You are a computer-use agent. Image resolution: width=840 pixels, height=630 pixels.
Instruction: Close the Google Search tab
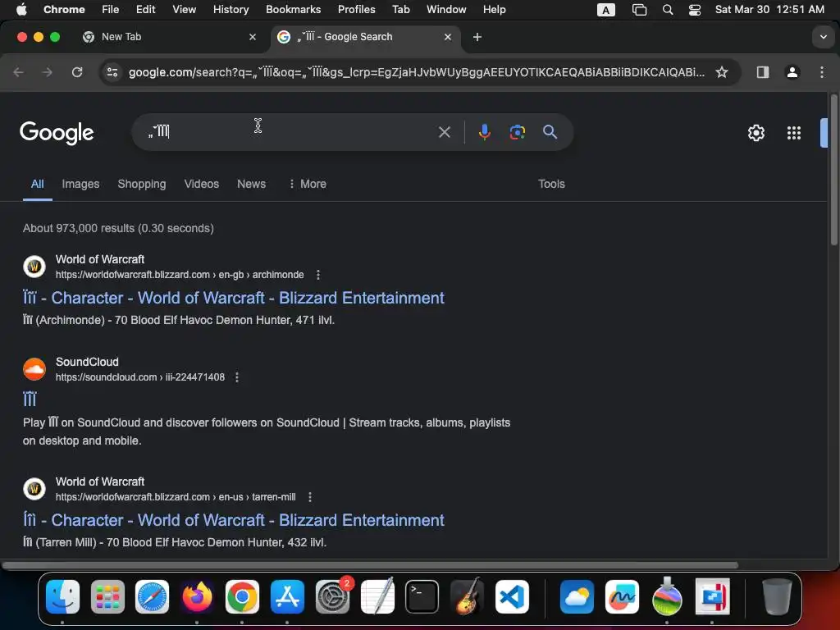click(x=447, y=37)
